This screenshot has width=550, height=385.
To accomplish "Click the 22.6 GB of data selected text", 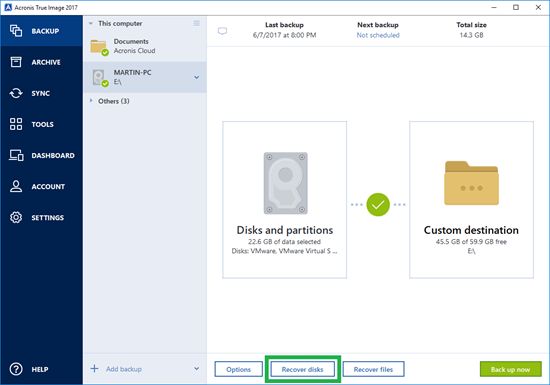I will (x=284, y=242).
